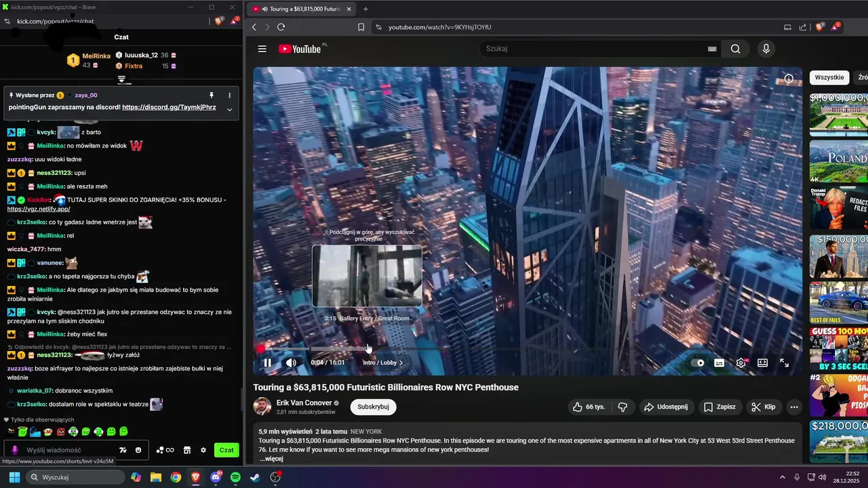The width and height of the screenshot is (868, 488).
Task: Click Erik Van Conover channel avatar
Action: tap(262, 407)
